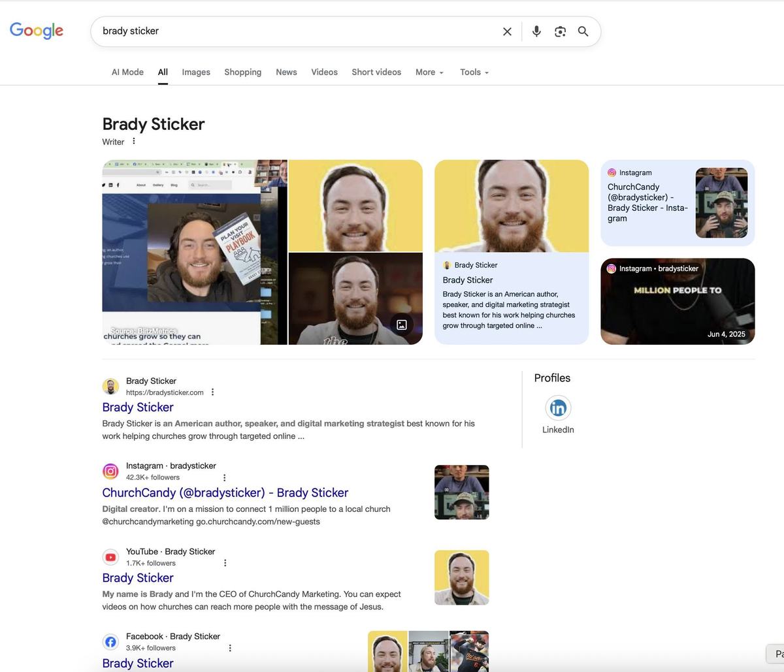
Task: Open options menu for bradysticker.com result
Action: point(212,392)
